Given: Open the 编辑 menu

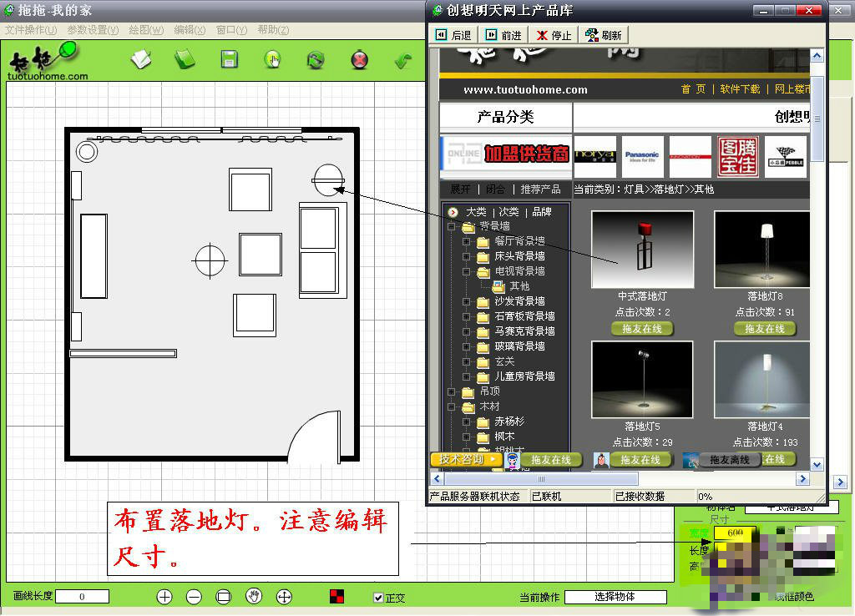Looking at the screenshot, I should click(190, 30).
